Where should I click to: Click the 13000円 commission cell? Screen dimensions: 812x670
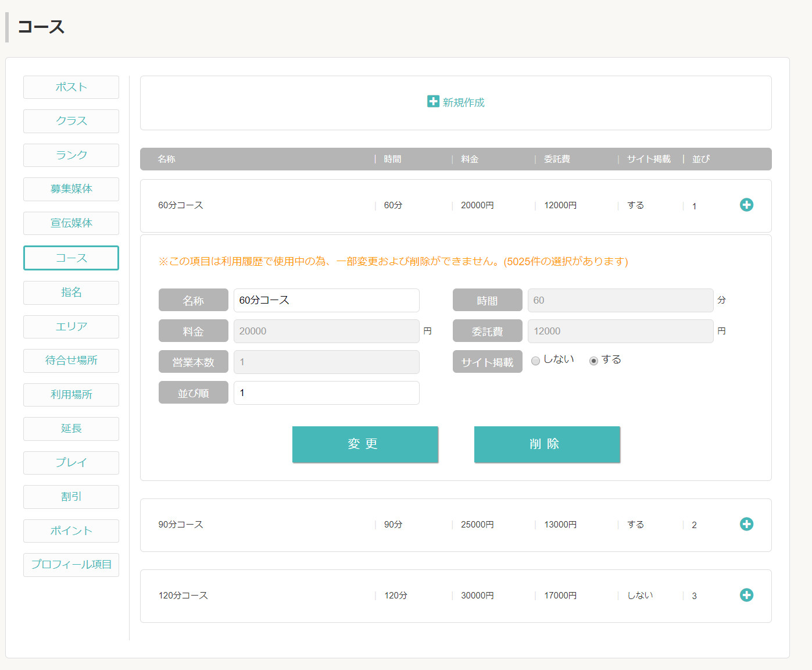[x=560, y=525]
